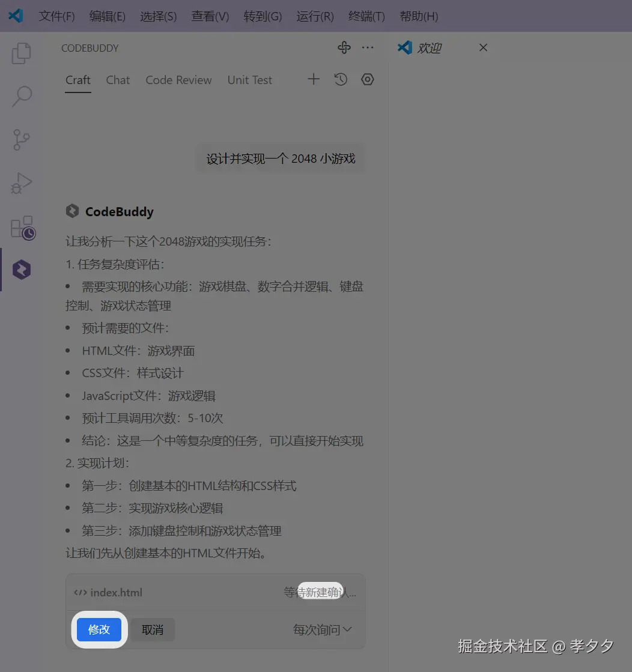Open Source Control branch icon

21,140
